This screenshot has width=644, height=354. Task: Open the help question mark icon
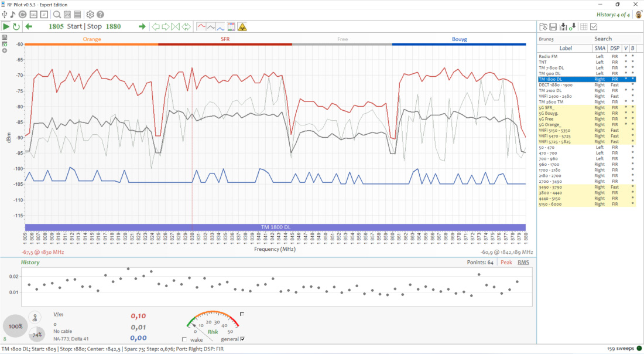pyautogui.click(x=101, y=15)
